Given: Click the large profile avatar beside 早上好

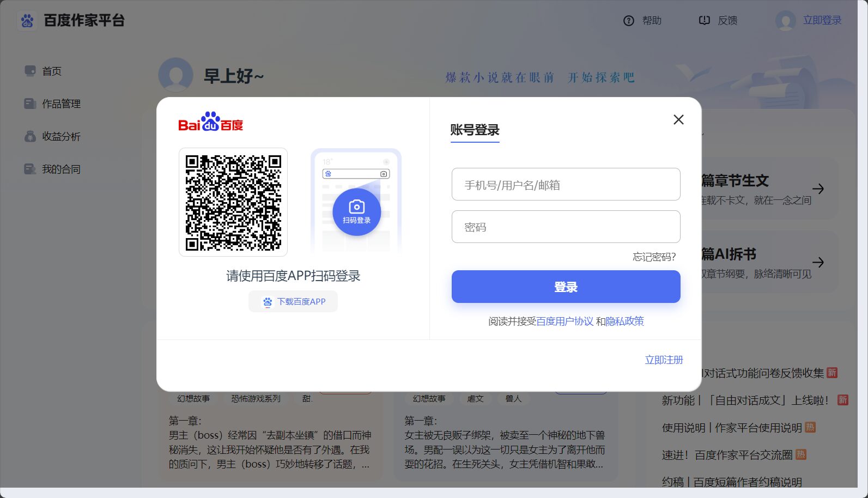Looking at the screenshot, I should pos(176,75).
